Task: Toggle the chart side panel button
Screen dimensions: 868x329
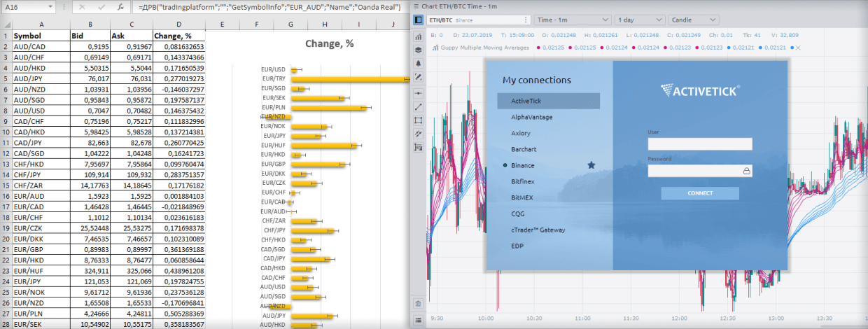Action: pos(418,20)
